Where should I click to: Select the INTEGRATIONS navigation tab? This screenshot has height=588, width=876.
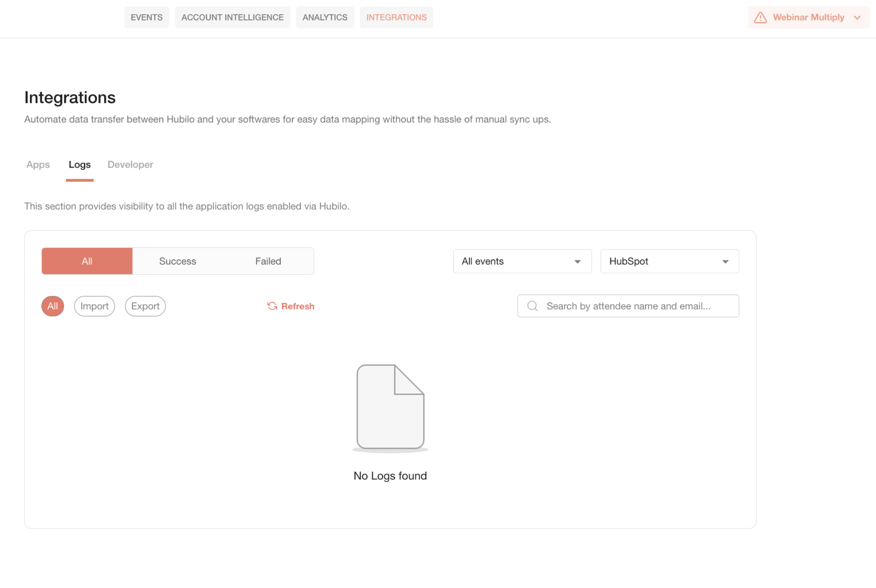tap(397, 17)
